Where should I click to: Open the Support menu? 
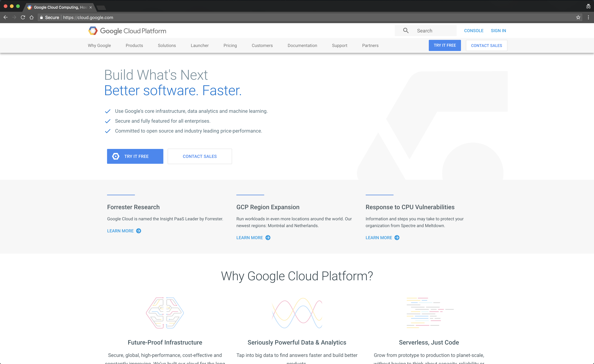[x=340, y=45]
